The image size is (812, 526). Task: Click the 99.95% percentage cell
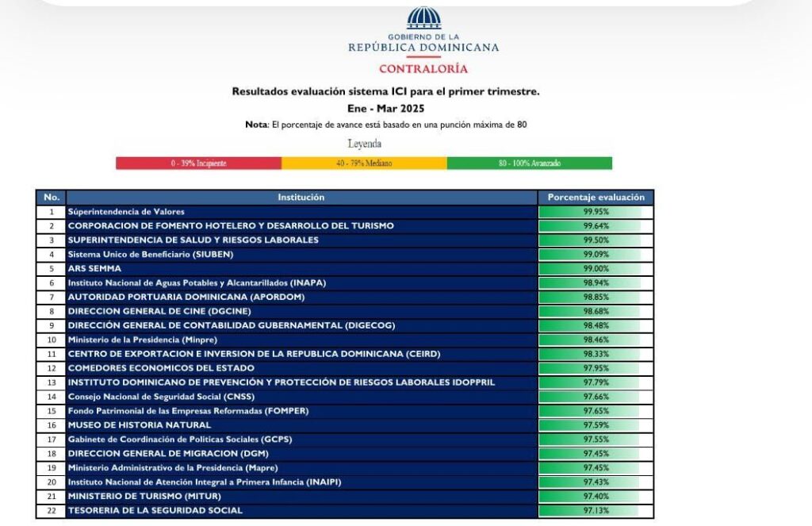click(596, 212)
